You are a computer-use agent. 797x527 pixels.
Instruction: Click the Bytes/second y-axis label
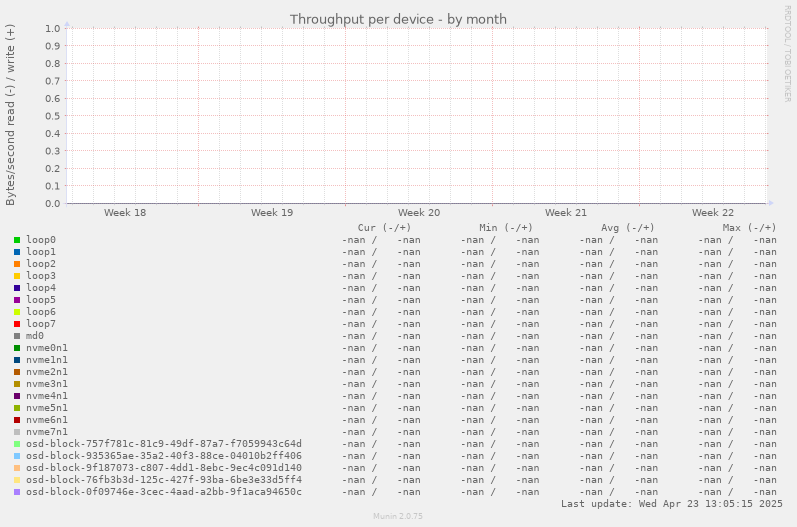10,114
